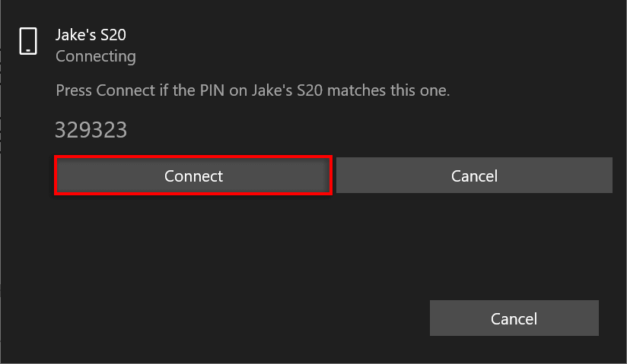
Task: Click the Connecting status label
Action: pos(96,56)
